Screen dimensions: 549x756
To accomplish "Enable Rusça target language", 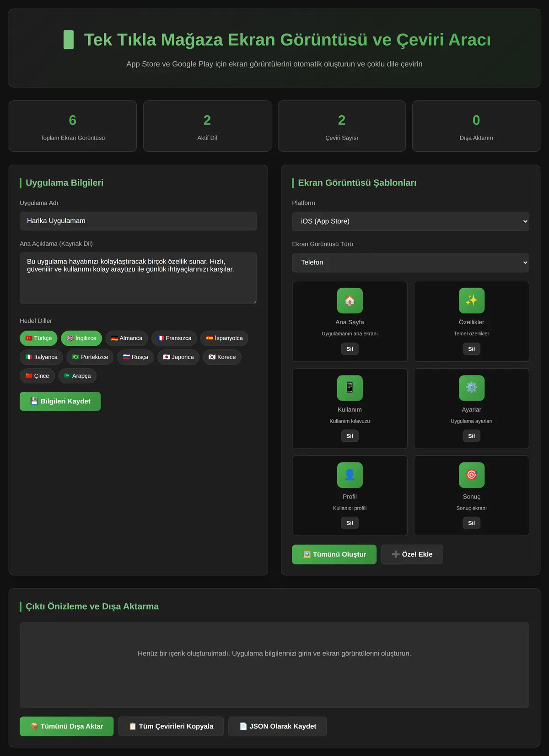I will (x=135, y=357).
